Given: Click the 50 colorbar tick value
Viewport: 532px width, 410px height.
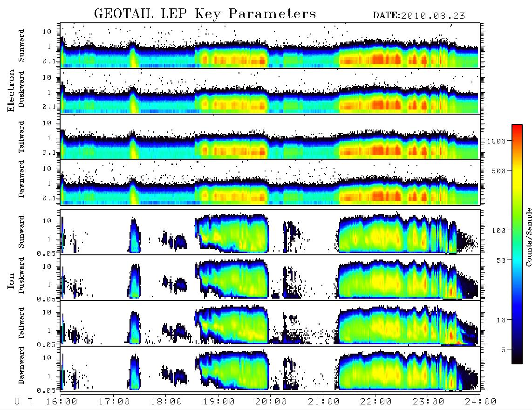Looking at the screenshot, I should pos(501,260).
